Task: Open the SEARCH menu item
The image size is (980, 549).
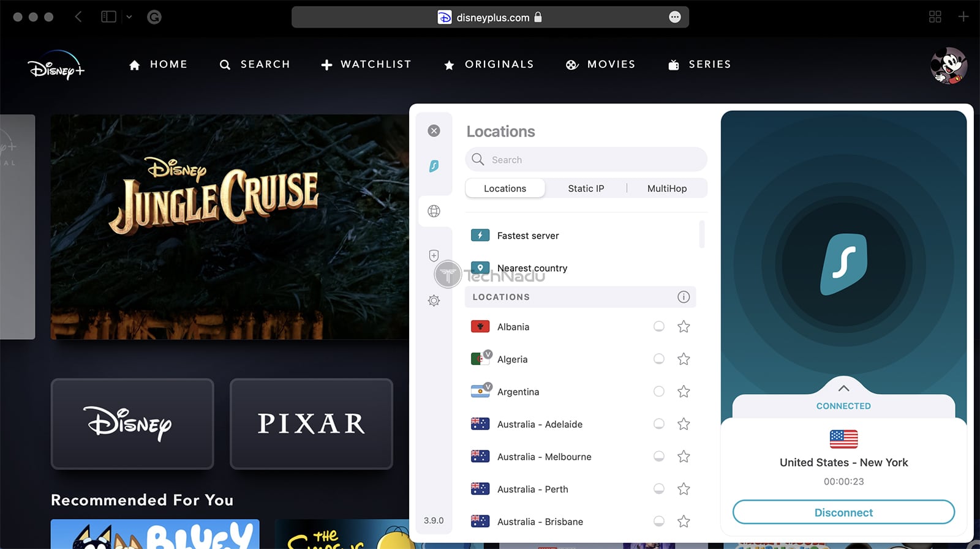Action: pos(254,64)
